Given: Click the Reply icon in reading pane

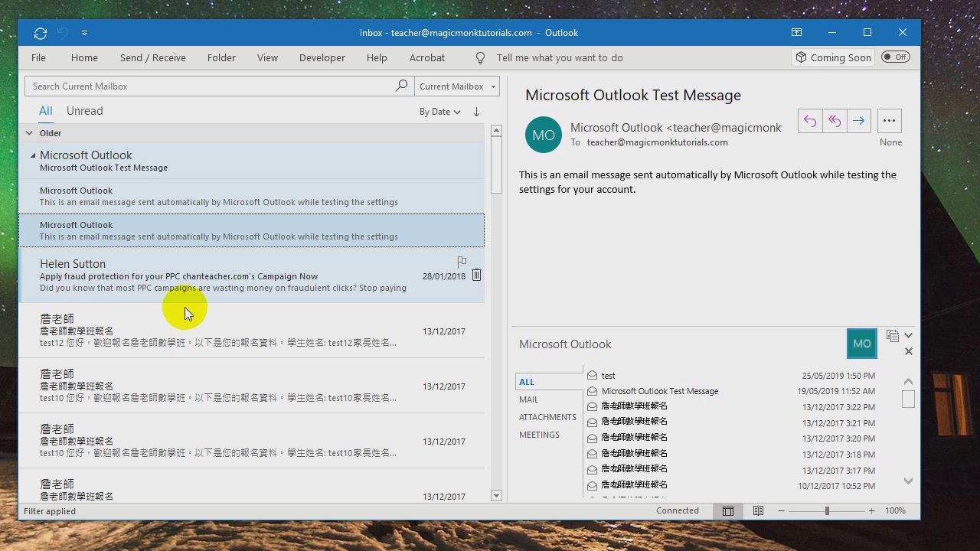Looking at the screenshot, I should (x=810, y=121).
